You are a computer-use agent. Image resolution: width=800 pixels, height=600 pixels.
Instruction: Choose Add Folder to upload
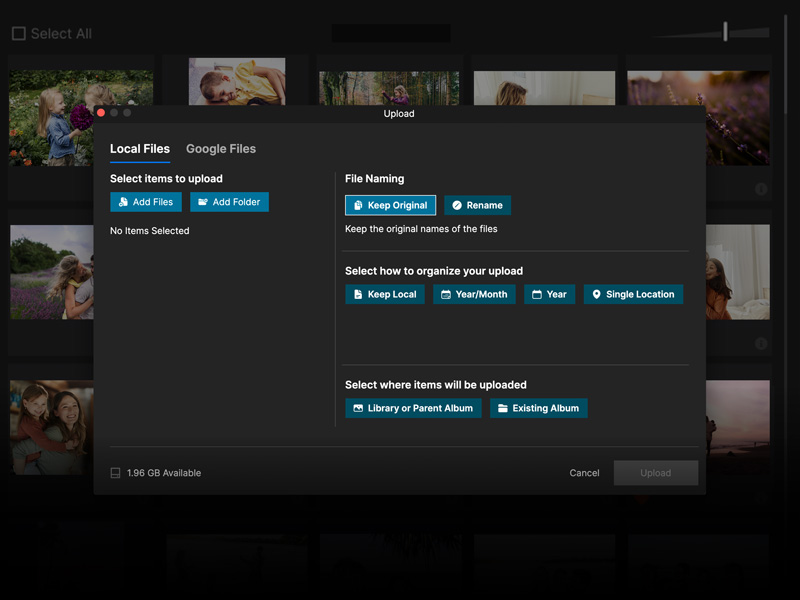click(229, 202)
